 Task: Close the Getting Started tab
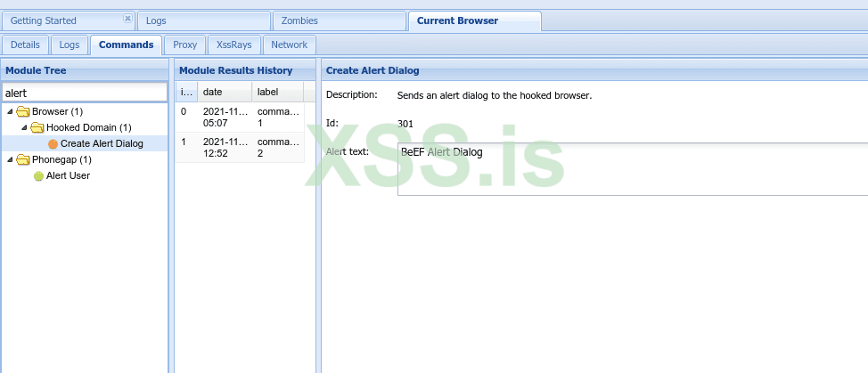click(127, 18)
